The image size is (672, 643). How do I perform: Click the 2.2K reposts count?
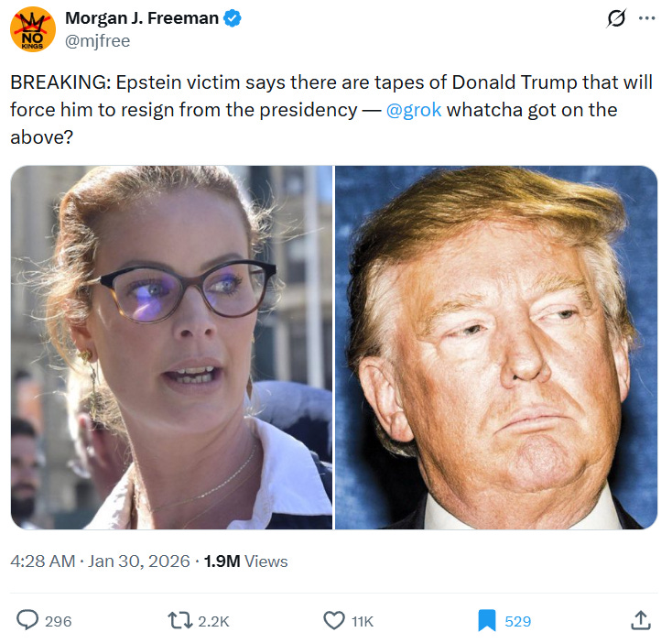tap(214, 621)
